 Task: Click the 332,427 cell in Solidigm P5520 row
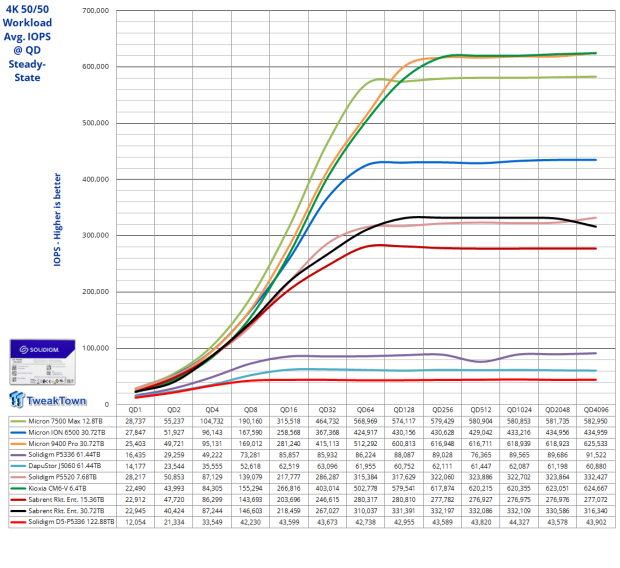coord(596,477)
